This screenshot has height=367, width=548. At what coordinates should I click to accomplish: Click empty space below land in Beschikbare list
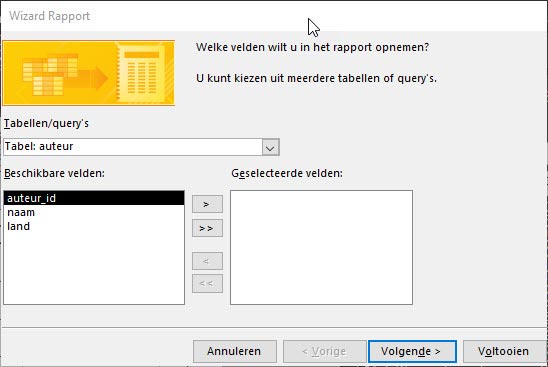[x=94, y=269]
